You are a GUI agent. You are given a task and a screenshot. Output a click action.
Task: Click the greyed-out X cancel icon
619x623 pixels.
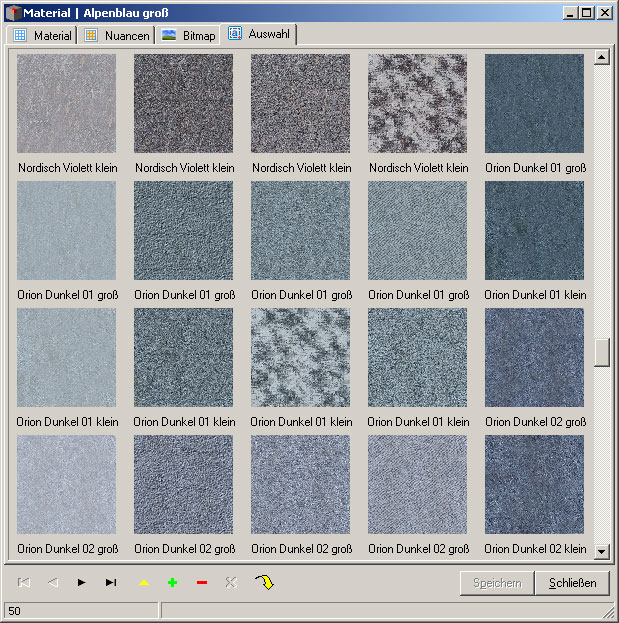click(231, 582)
